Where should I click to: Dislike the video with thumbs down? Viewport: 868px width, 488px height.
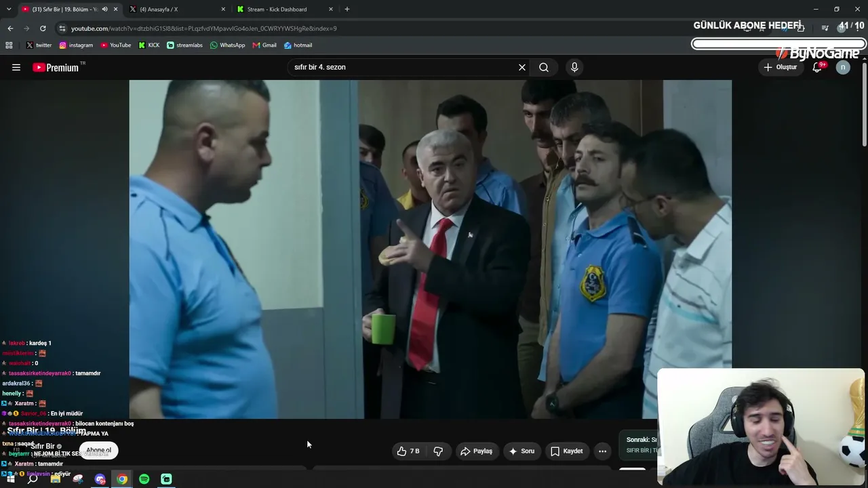pyautogui.click(x=438, y=451)
